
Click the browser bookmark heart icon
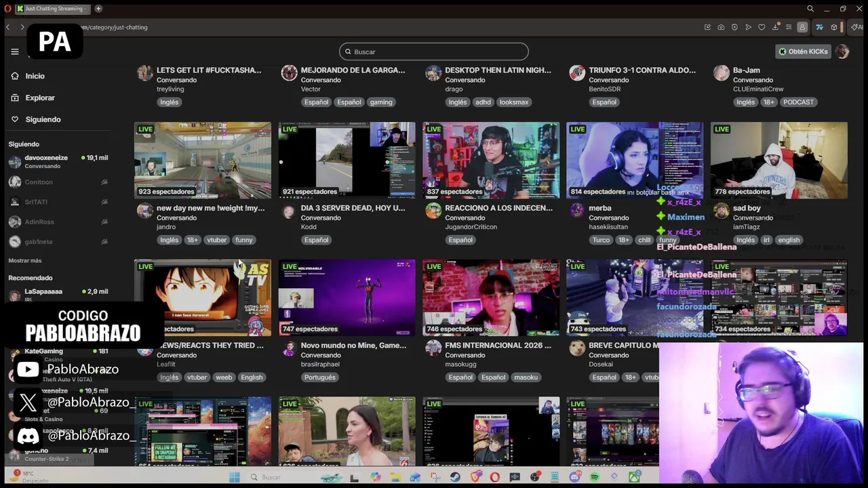pyautogui.click(x=762, y=27)
